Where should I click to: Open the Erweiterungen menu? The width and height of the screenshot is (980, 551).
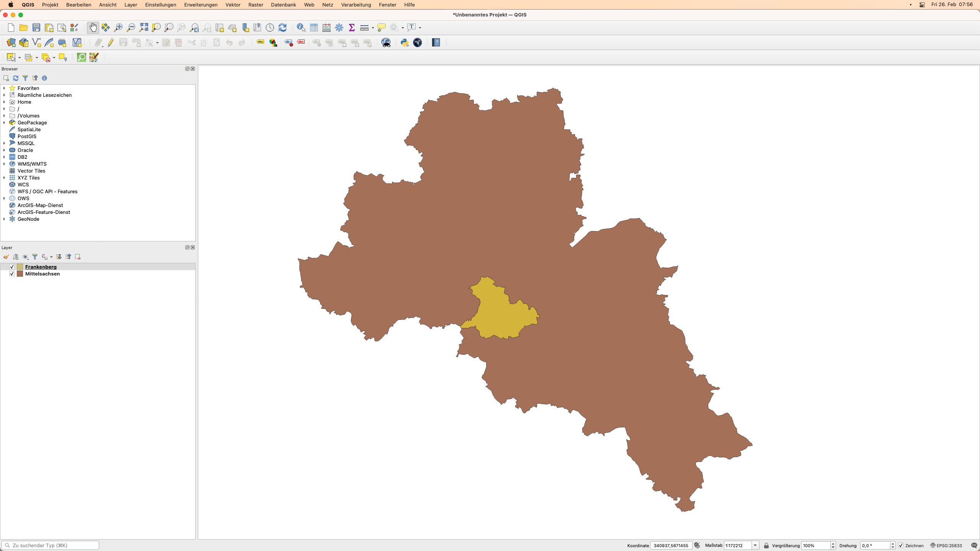pos(201,5)
